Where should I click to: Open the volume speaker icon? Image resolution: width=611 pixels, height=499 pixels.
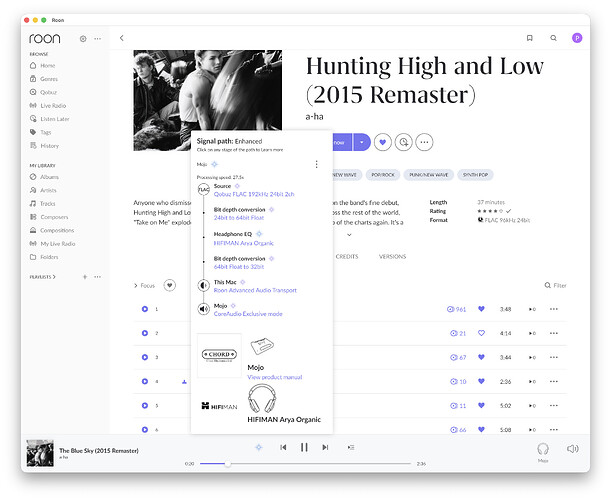573,450
